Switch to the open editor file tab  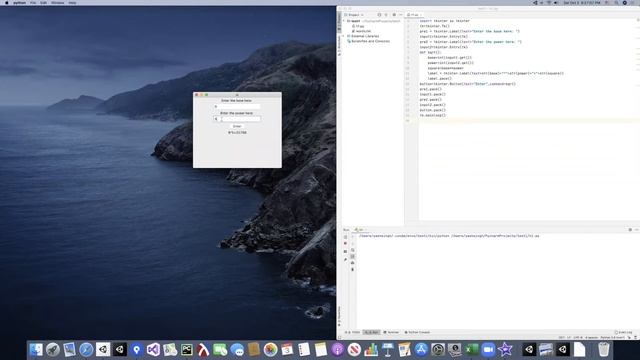click(414, 15)
